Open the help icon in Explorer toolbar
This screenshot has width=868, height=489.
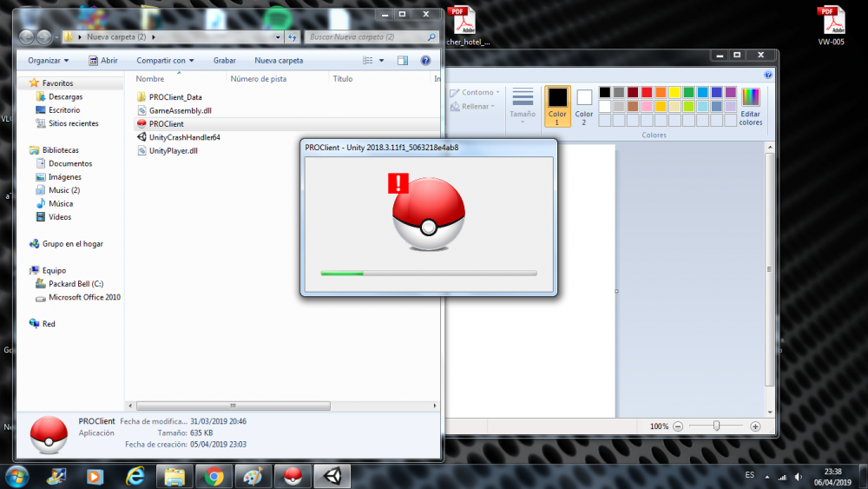pyautogui.click(x=425, y=61)
